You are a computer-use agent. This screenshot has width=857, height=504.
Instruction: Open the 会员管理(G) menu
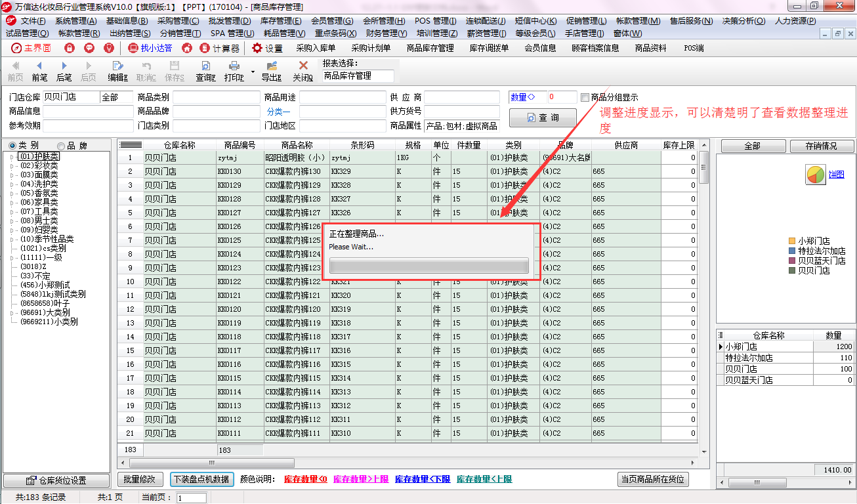click(x=332, y=21)
